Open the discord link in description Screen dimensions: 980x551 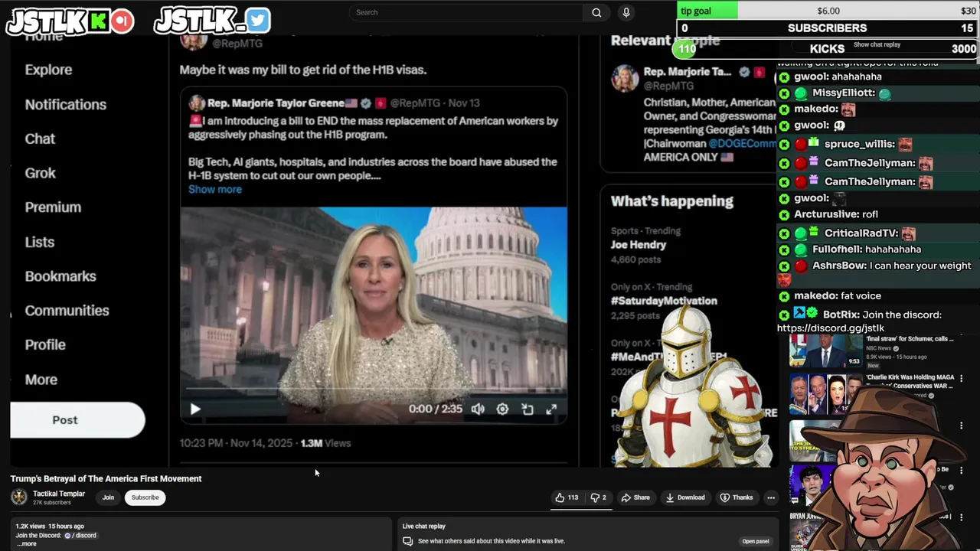(x=80, y=535)
